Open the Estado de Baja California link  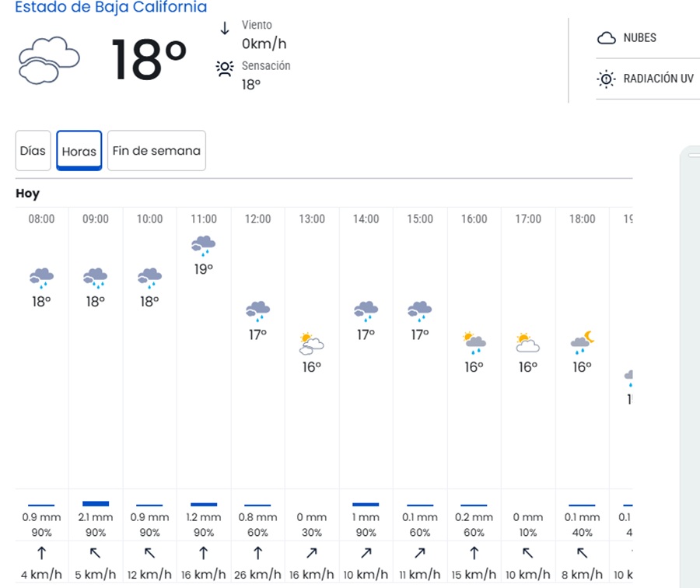[x=111, y=8]
